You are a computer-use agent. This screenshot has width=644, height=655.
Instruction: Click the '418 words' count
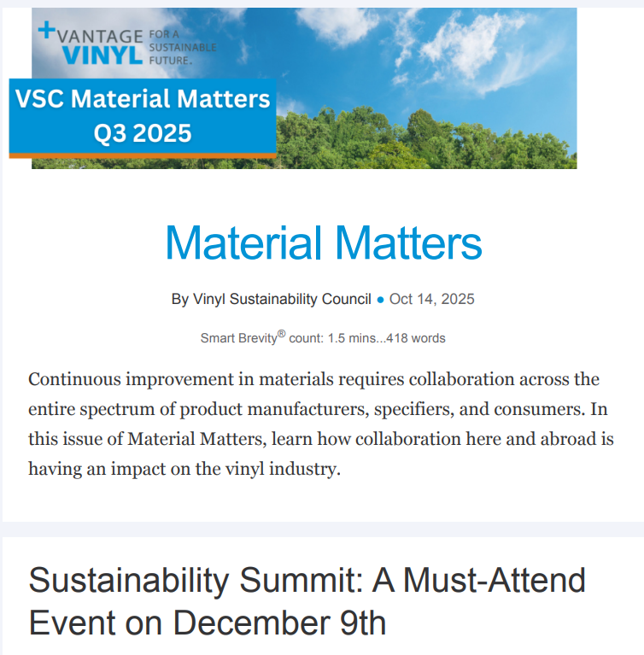pyautogui.click(x=416, y=338)
